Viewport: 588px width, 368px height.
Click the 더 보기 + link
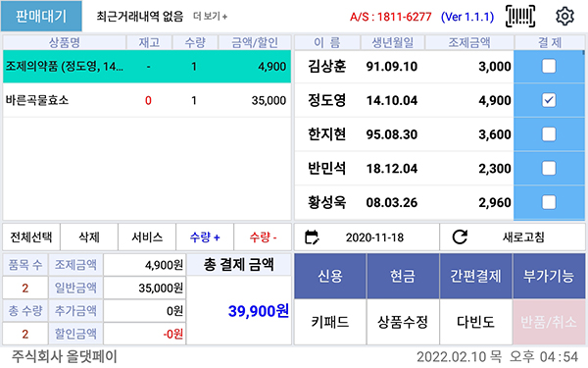(x=210, y=17)
